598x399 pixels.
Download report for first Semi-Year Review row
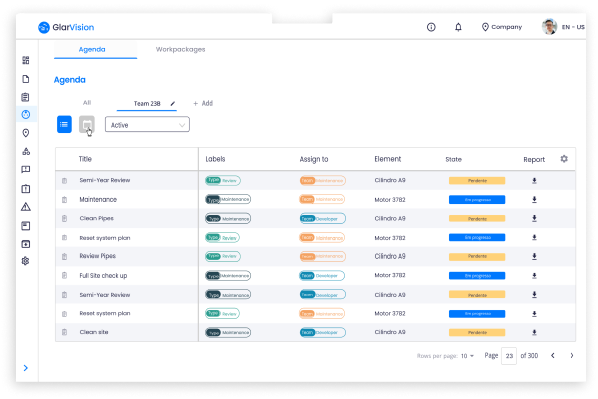pos(534,181)
